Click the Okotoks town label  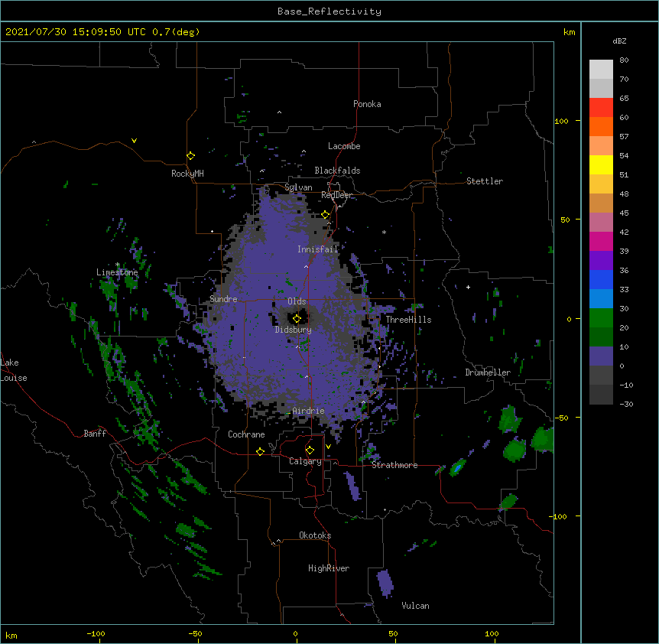(315, 535)
